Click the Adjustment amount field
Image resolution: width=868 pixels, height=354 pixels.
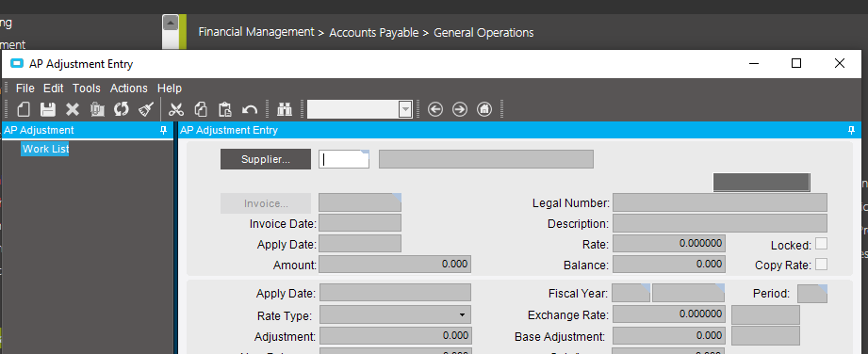pyautogui.click(x=395, y=336)
